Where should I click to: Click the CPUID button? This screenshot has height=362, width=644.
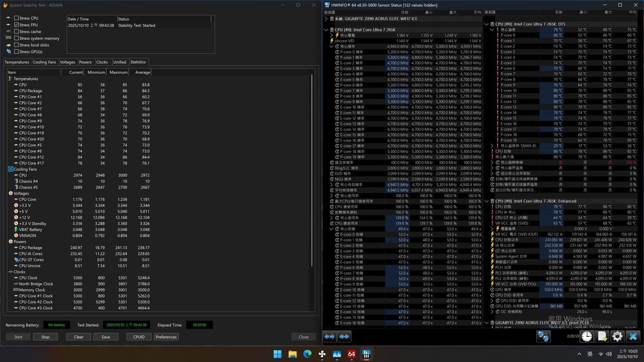[139, 337]
